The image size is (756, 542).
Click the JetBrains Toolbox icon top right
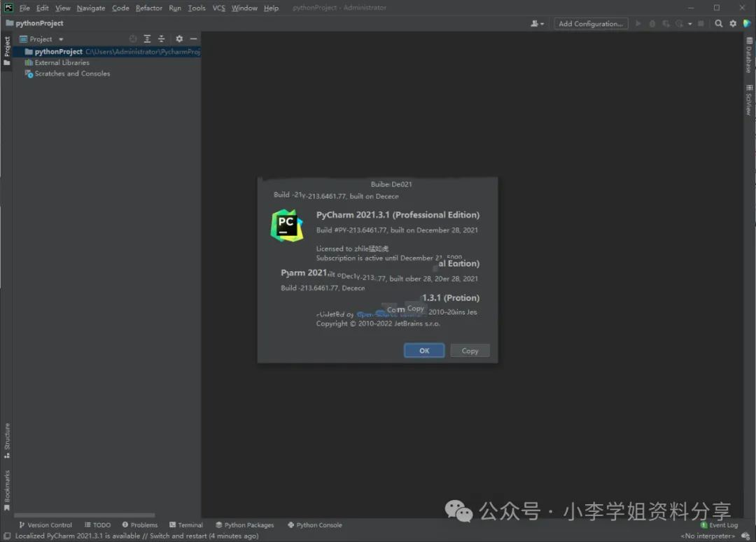pyautogui.click(x=747, y=23)
